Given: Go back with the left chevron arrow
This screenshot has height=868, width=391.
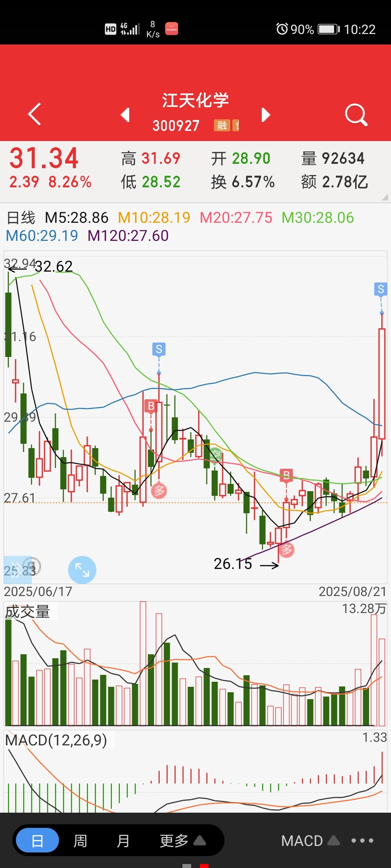Looking at the screenshot, I should click(x=34, y=114).
